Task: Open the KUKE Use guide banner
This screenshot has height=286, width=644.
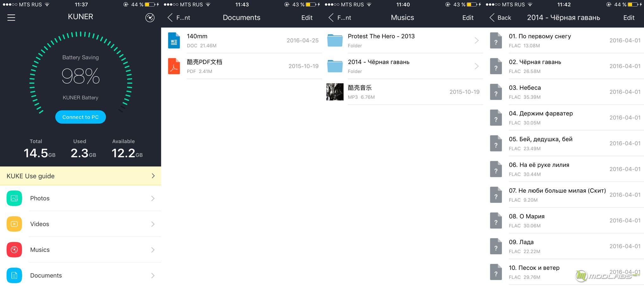Action: coord(81,176)
